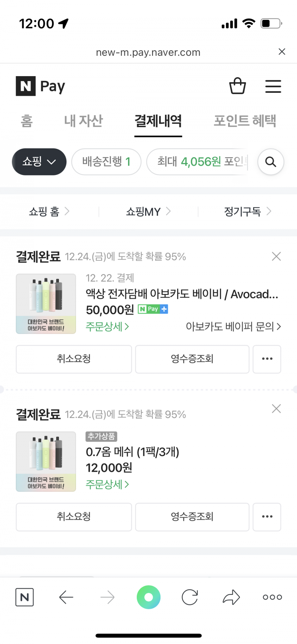Open more options for 50,000원 order

click(267, 359)
